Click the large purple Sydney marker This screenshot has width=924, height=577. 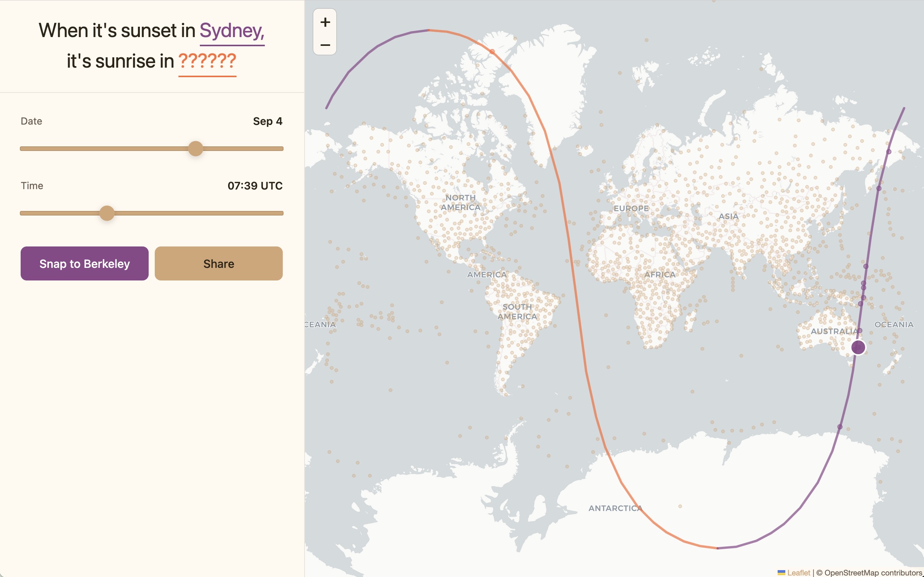858,347
